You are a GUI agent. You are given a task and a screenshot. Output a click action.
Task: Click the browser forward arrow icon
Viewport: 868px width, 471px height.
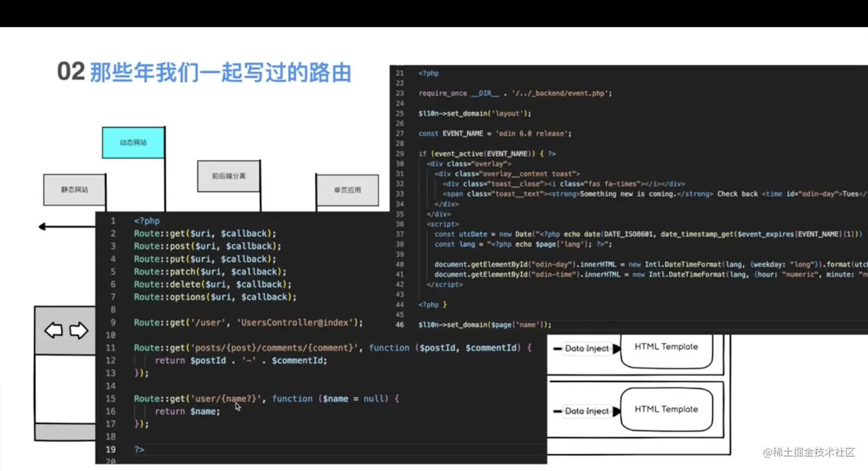click(x=79, y=330)
